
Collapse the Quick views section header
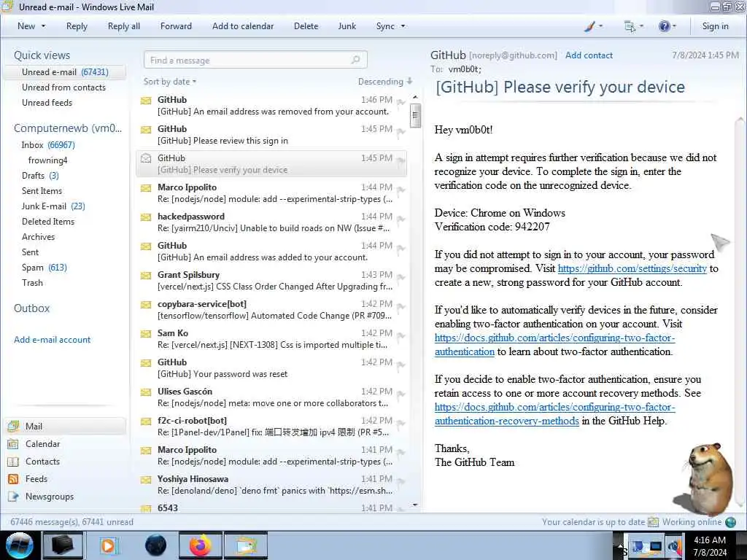coord(42,55)
